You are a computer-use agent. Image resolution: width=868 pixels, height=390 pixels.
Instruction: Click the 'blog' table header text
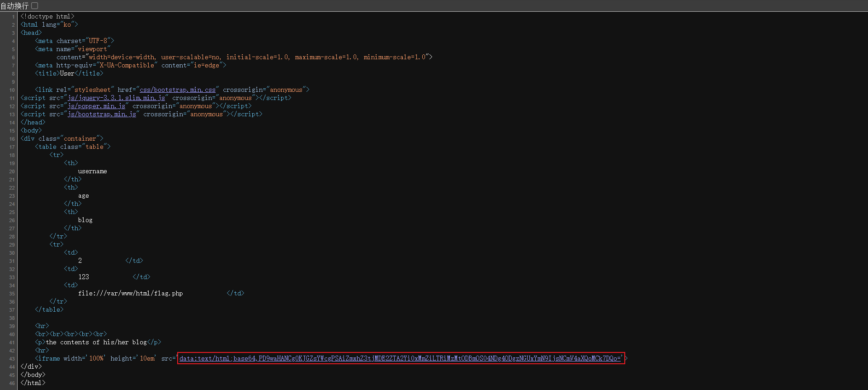pyautogui.click(x=85, y=220)
